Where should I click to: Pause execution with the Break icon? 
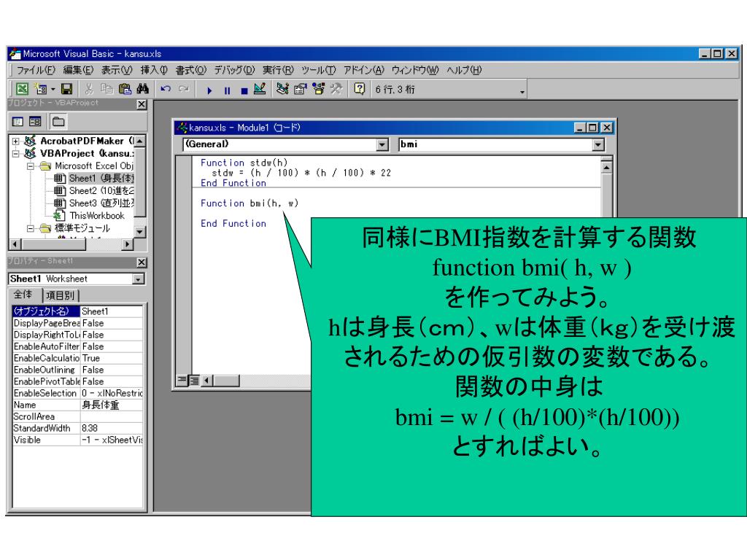[228, 90]
